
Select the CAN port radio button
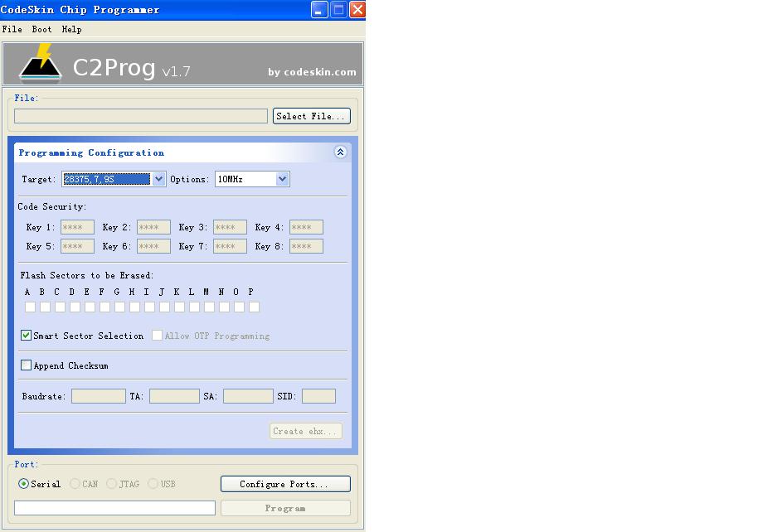[x=75, y=484]
